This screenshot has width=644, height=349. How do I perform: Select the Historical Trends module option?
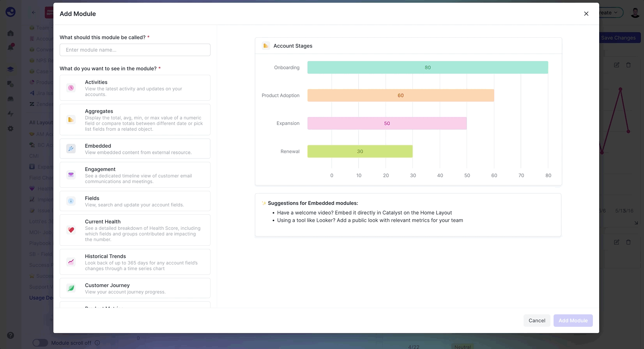[135, 262]
